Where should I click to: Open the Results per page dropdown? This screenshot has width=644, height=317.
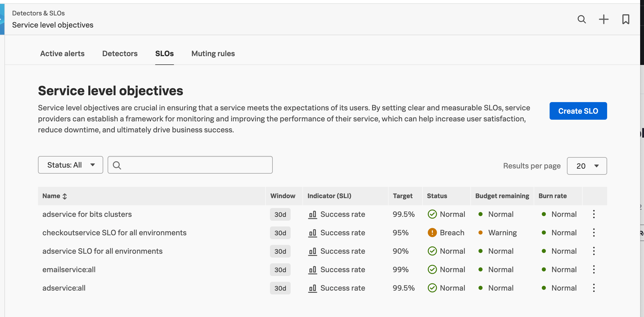coord(586,166)
